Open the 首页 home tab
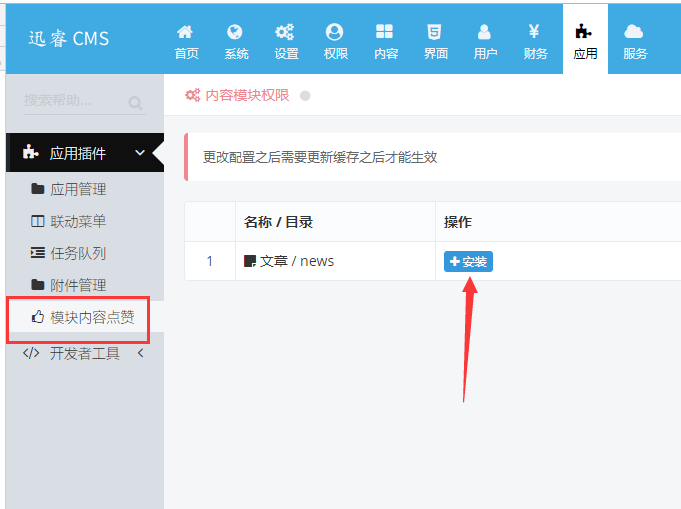This screenshot has height=509, width=681. click(186, 42)
